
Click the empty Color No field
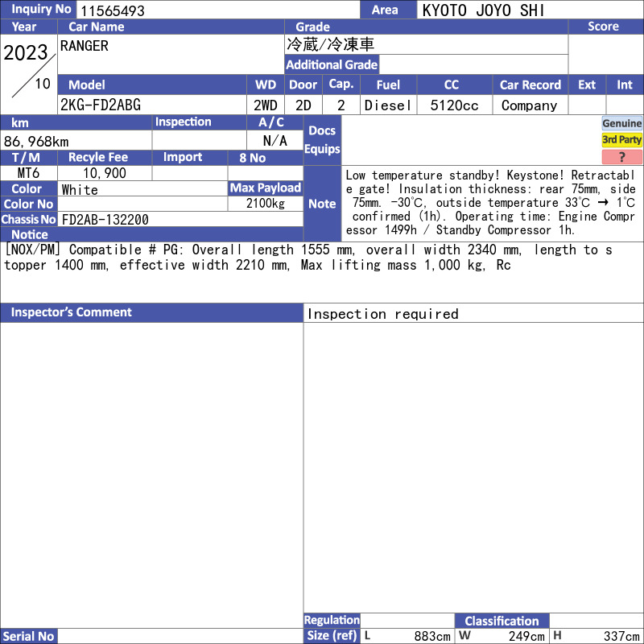(x=142, y=204)
